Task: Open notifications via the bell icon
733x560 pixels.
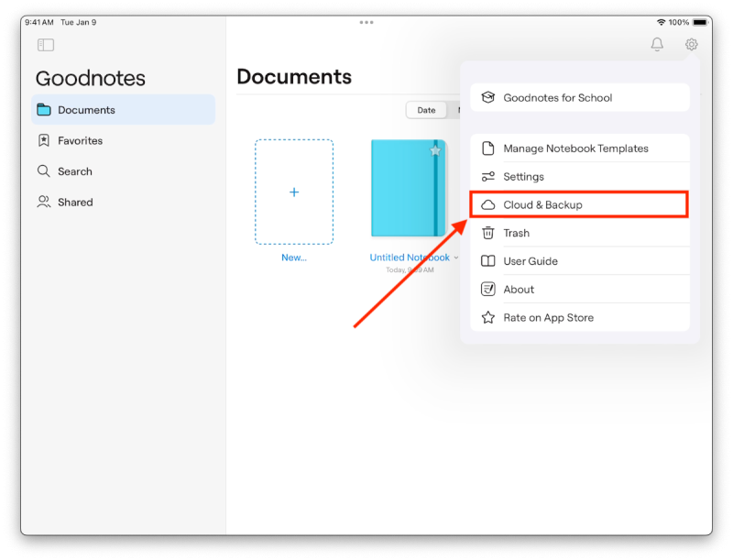Action: click(656, 43)
